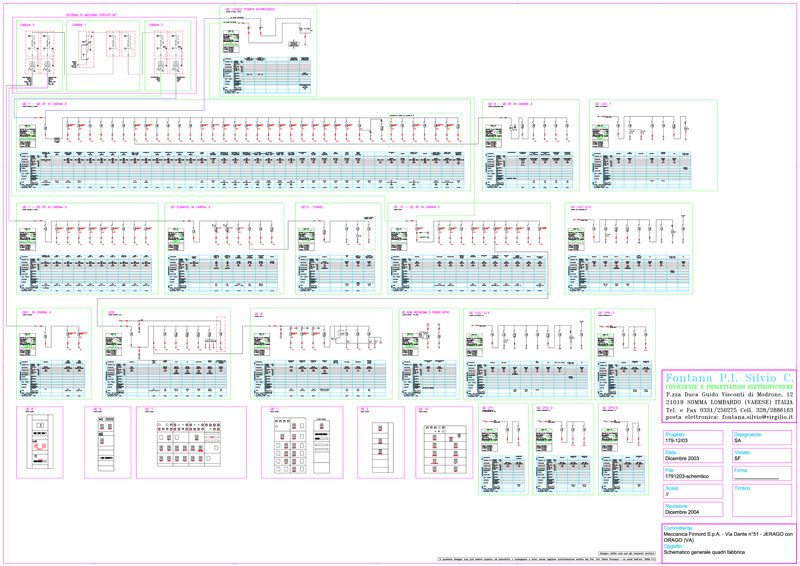The width and height of the screenshot is (800, 566).
Task: Click the 'Revisione:' label
Action: pyautogui.click(x=677, y=506)
